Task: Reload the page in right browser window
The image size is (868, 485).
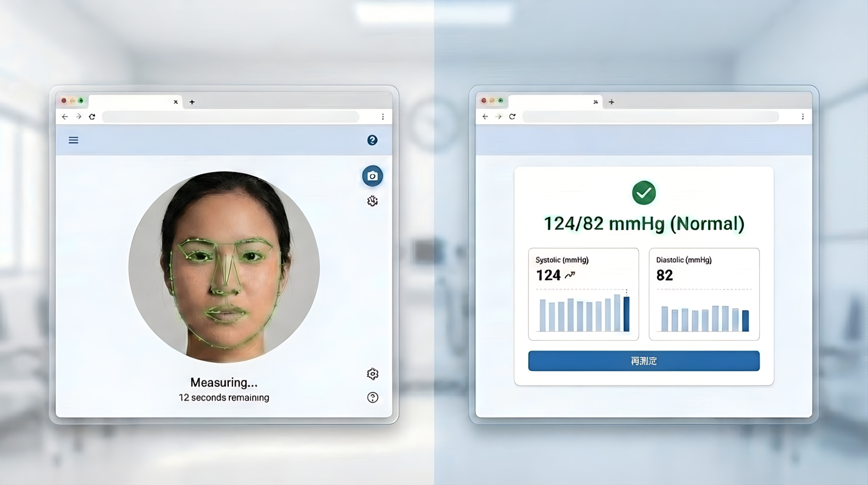Action: click(x=512, y=116)
